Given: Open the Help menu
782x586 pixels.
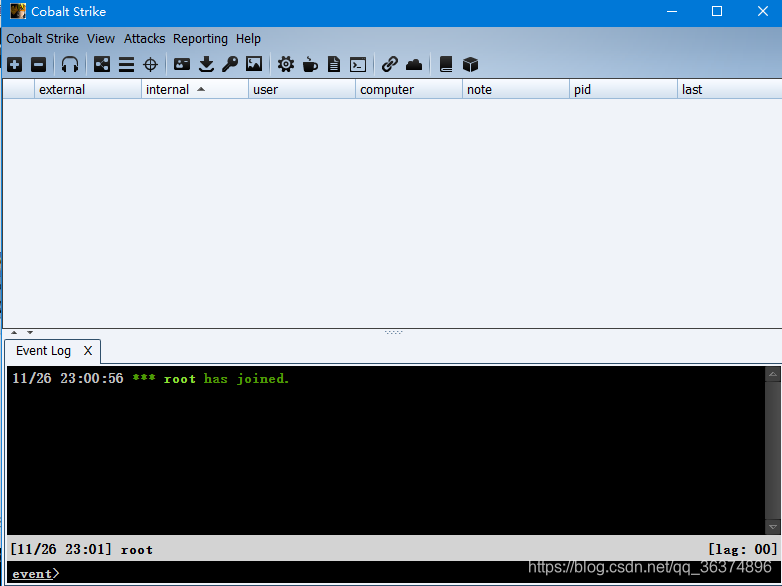Looking at the screenshot, I should coord(248,38).
